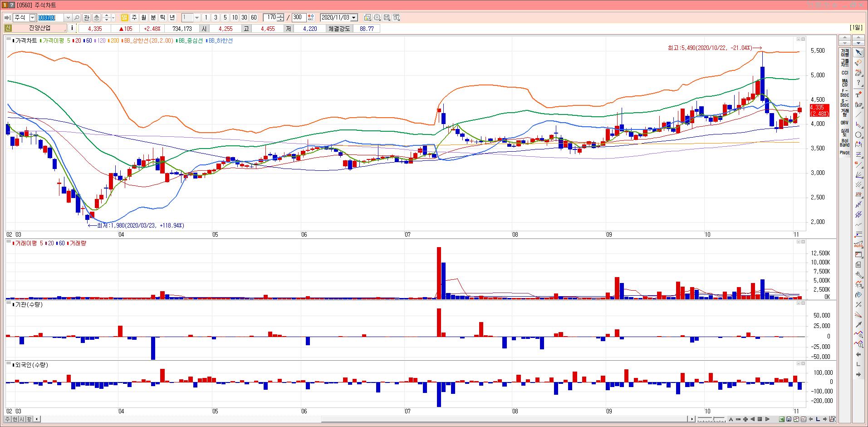Open the chart type icon in top toolbar

[x=368, y=18]
